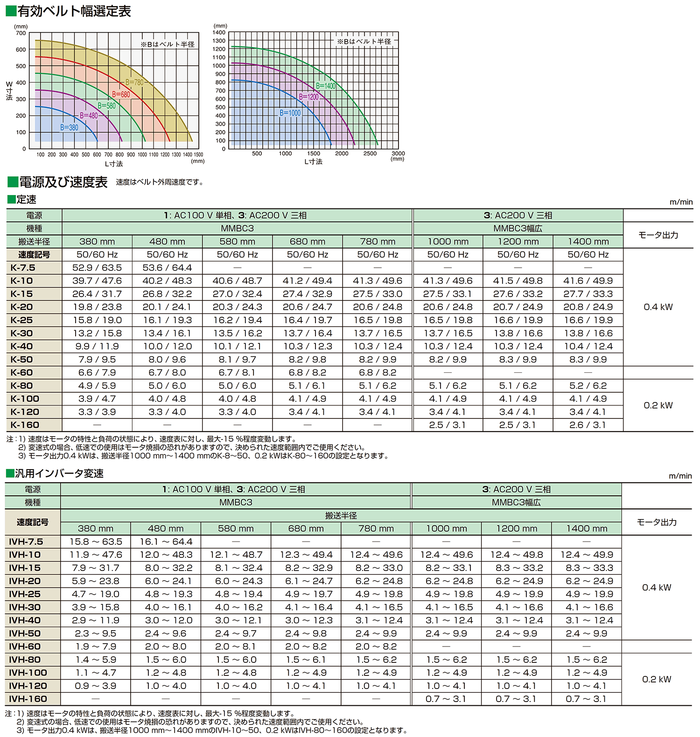This screenshot has height=737, width=700.
Task: Click the B=380 curve label in left chart
Action: click(69, 127)
